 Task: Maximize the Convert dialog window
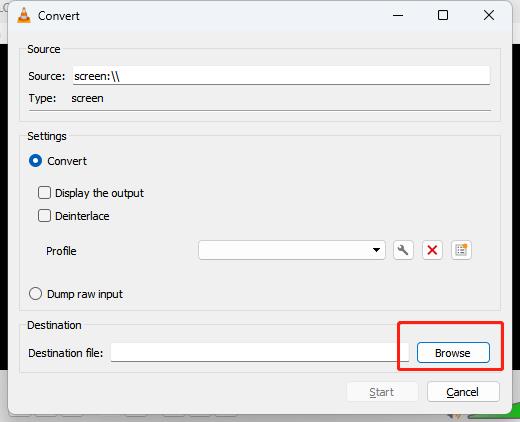click(x=443, y=15)
